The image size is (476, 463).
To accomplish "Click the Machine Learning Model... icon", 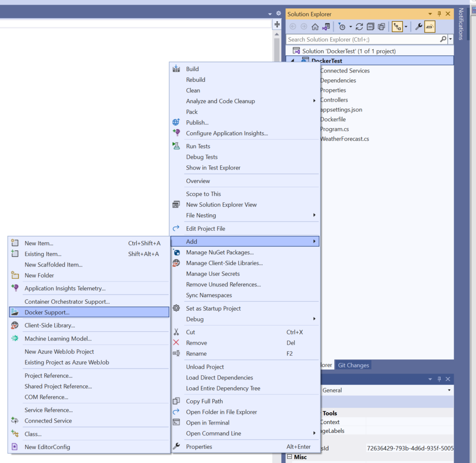I will click(14, 339).
